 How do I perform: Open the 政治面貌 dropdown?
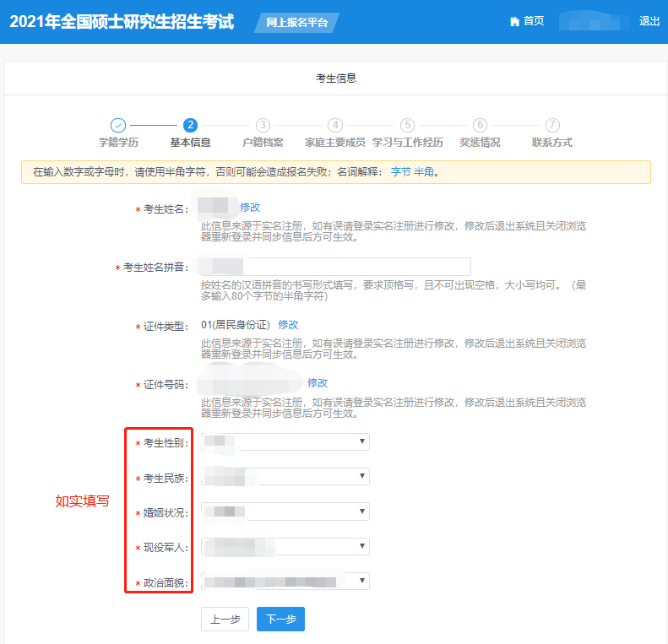[285, 582]
